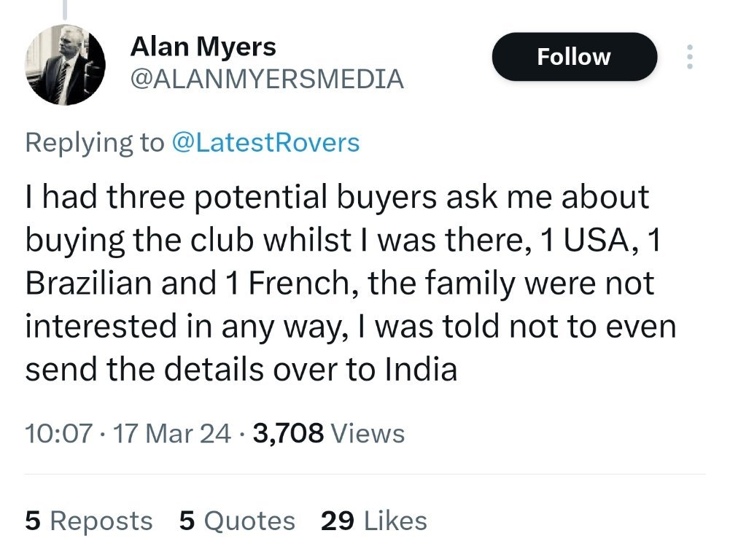The width and height of the screenshot is (730, 560).
Task: View the 5 Quotes list
Action: point(237,521)
